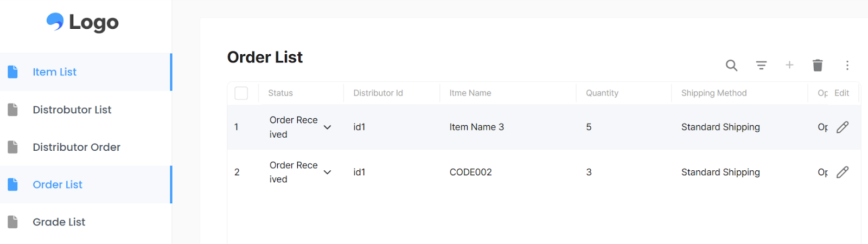Screen dimensions: 868x244
Task: Edit row 2 with the pencil icon
Action: [x=843, y=172]
